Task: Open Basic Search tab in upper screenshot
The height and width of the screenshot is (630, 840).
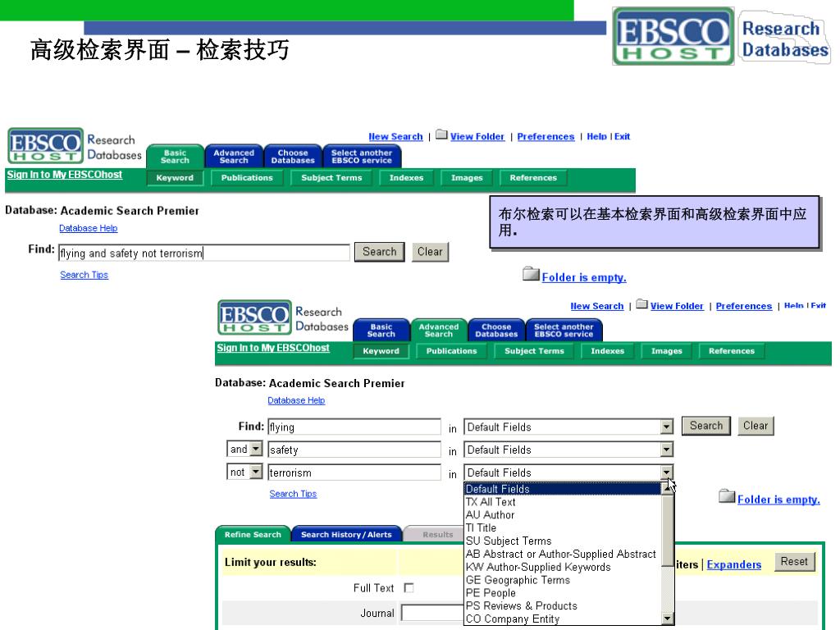Action: [x=176, y=156]
